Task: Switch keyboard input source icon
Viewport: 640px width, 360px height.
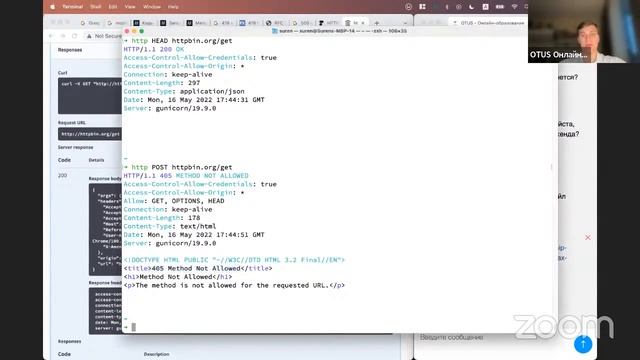Action: point(485,7)
